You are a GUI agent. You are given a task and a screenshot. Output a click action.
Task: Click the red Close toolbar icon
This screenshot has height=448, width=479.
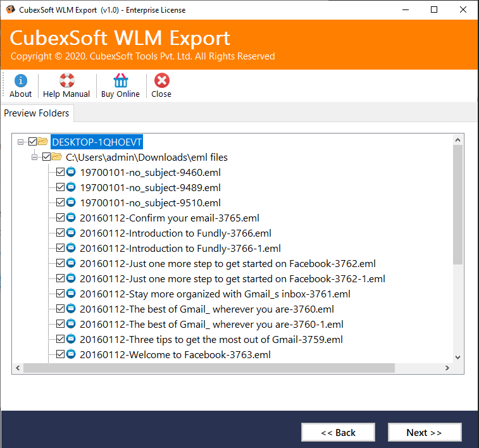point(161,81)
